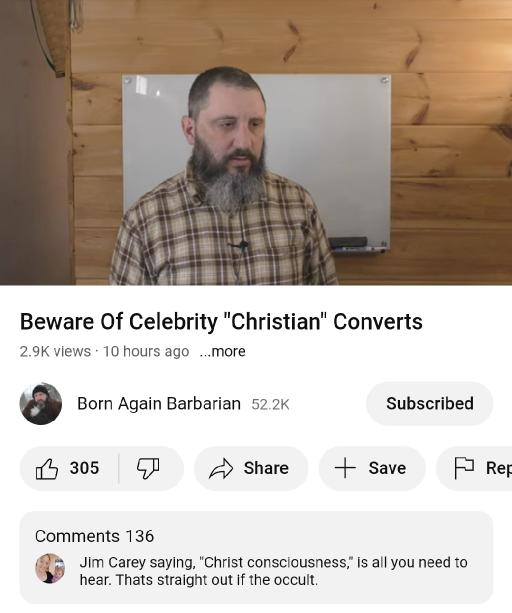Screen dimensions: 512x613
Task: Click the thumbs-up like icon
Action: pos(47,468)
